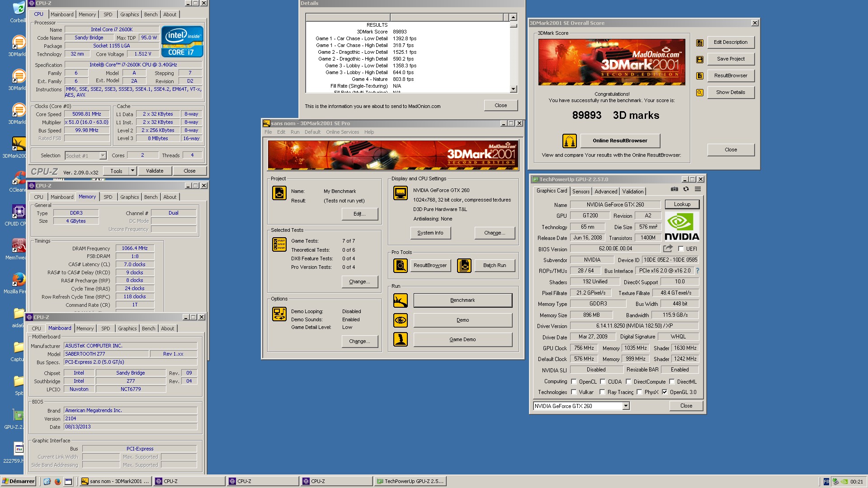
Task: Open the Corbeille recycle bin icon
Action: point(19,9)
